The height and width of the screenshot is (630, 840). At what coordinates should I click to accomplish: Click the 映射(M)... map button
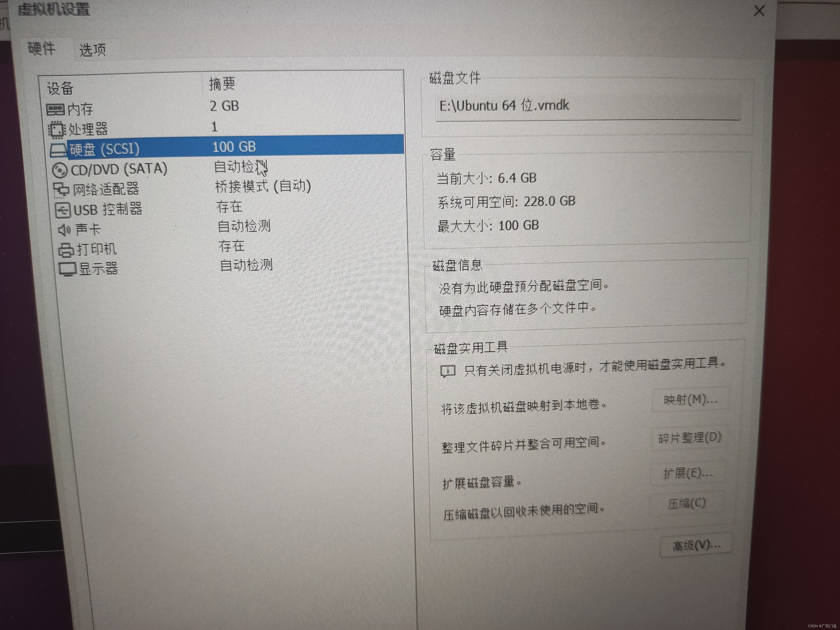pos(690,400)
